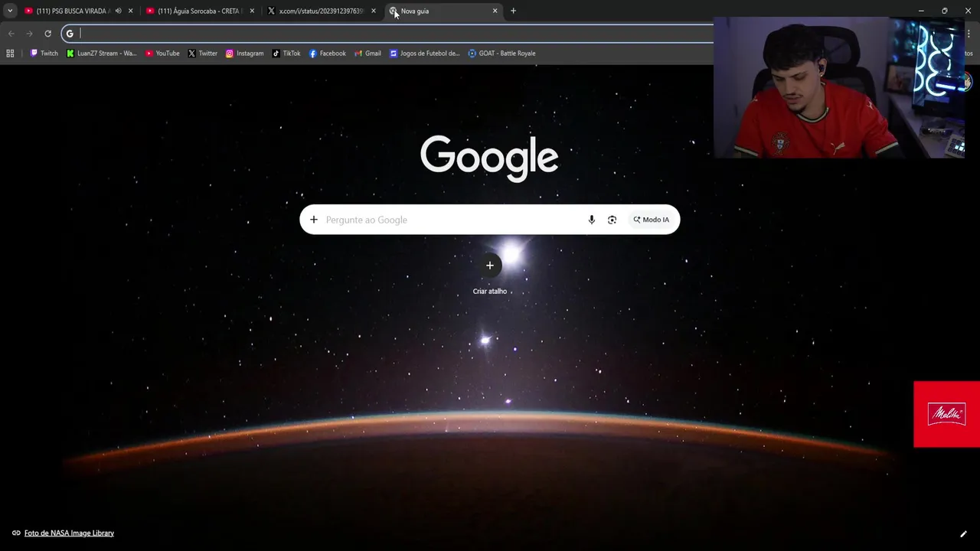Image resolution: width=980 pixels, height=551 pixels.
Task: Open the GOAT - Battle Royale bookmark
Action: click(x=501, y=54)
